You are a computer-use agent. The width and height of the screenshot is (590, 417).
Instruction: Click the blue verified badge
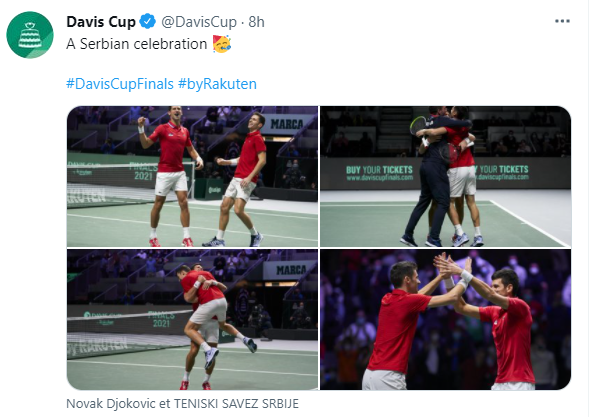tap(148, 21)
